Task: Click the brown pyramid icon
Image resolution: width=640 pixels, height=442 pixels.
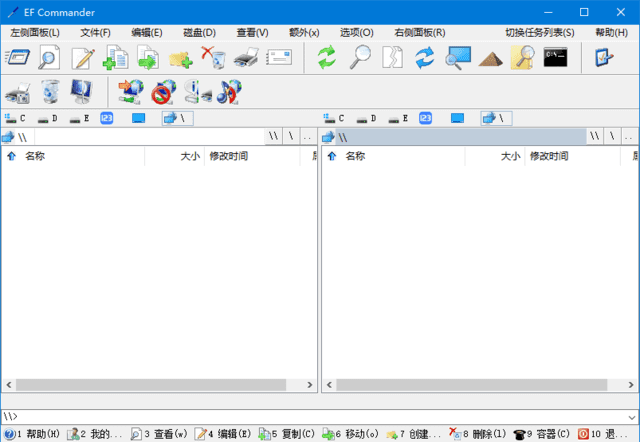Action: pos(490,59)
